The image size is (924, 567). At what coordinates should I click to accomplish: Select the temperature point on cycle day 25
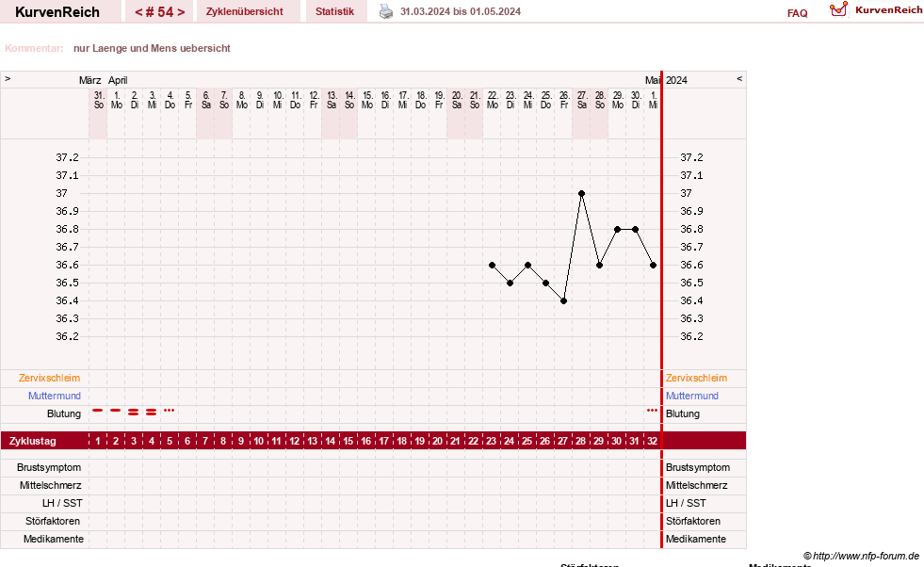[x=528, y=266]
